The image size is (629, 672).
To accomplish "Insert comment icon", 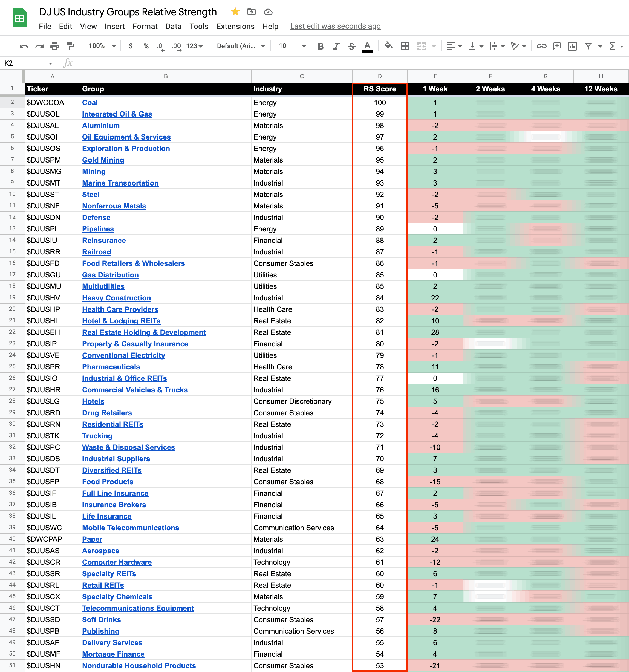I will coord(557,46).
